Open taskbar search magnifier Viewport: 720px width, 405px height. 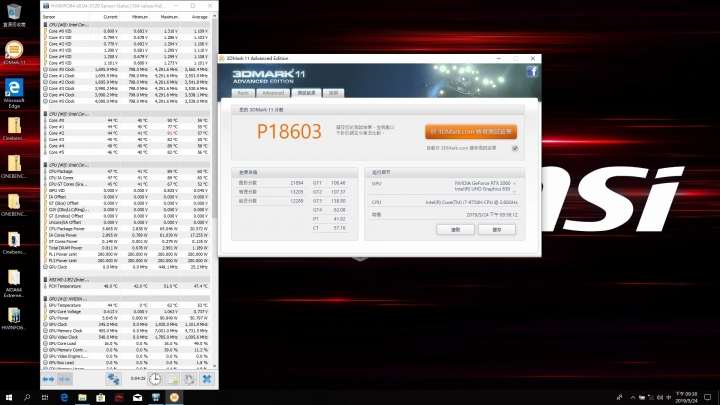(27, 398)
